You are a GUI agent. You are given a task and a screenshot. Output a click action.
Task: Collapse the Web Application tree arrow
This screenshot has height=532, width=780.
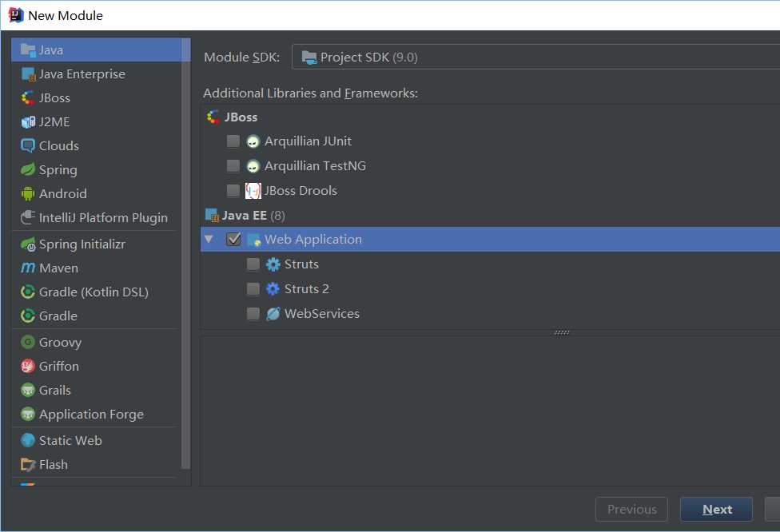pos(209,239)
